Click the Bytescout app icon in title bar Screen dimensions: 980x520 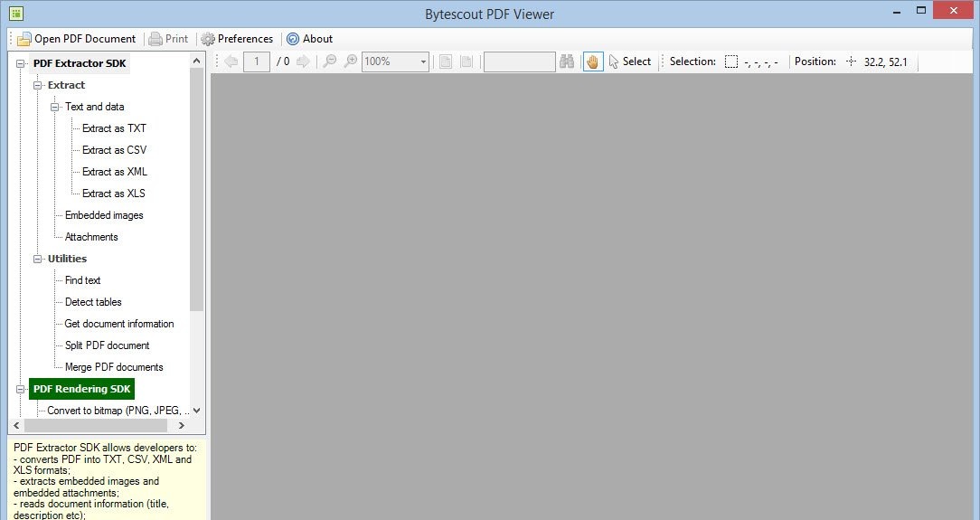tap(16, 14)
